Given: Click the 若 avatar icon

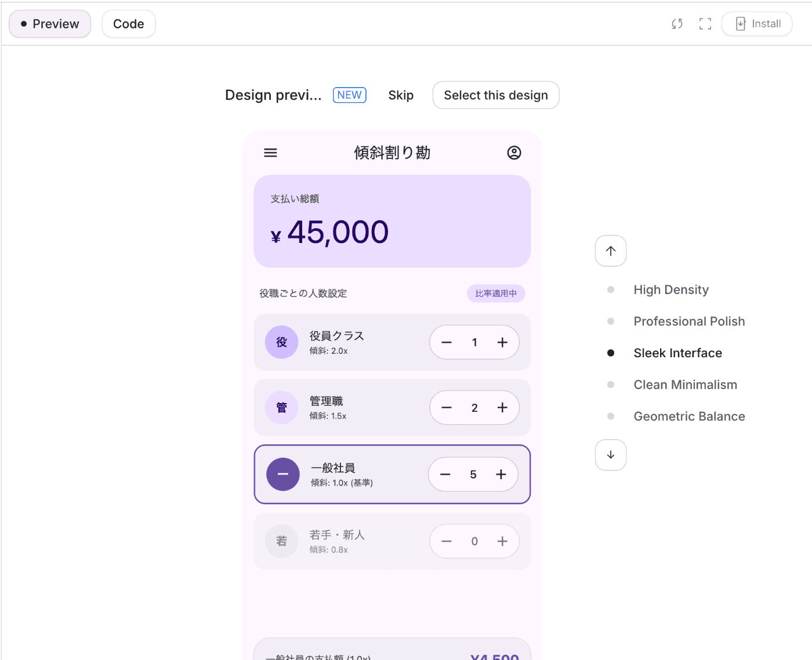Looking at the screenshot, I should coord(282,541).
